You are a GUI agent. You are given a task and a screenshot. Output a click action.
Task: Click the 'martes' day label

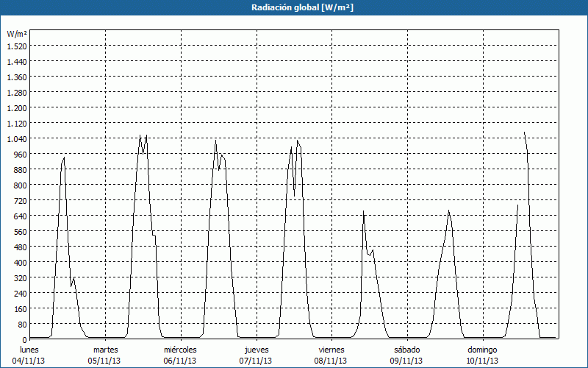pos(106,350)
